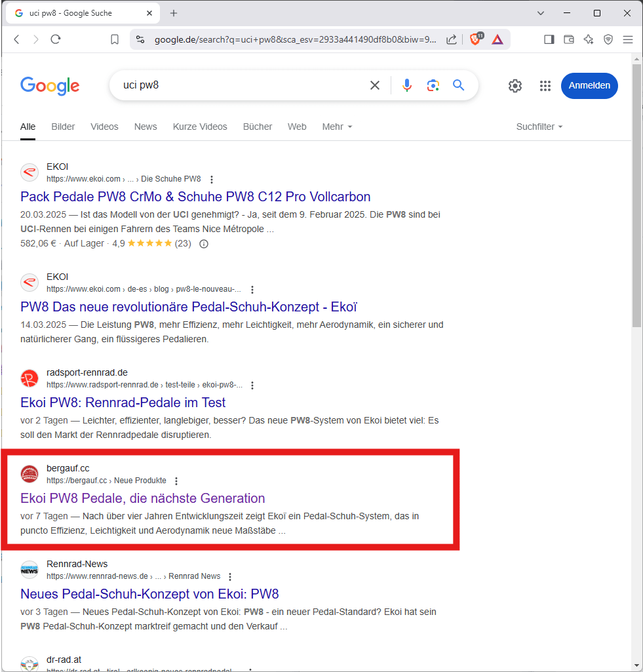
Task: Click the Brave Shields lion icon
Action: tap(475, 39)
